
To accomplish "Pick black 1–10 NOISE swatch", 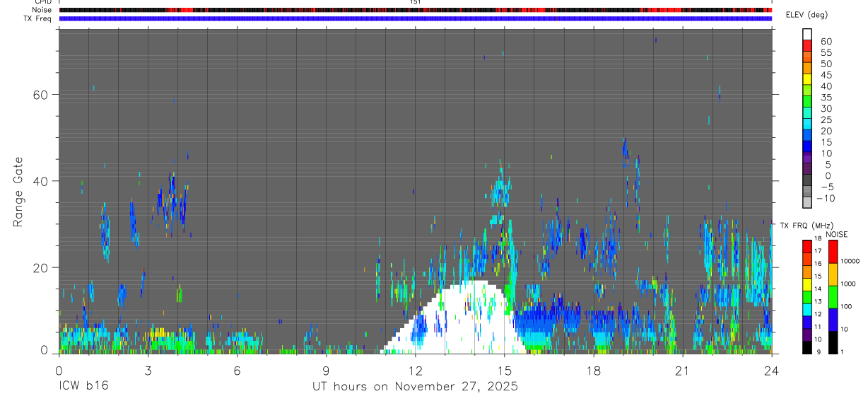I will (833, 342).
